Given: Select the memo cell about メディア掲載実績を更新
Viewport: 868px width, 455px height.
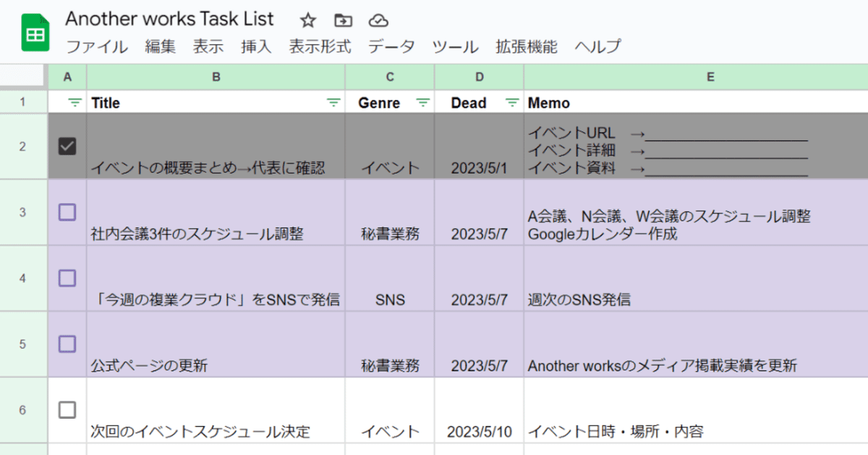Looking at the screenshot, I should 696,344.
